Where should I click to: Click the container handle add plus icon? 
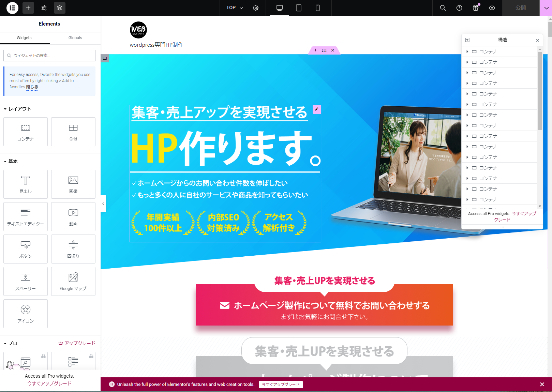point(315,50)
